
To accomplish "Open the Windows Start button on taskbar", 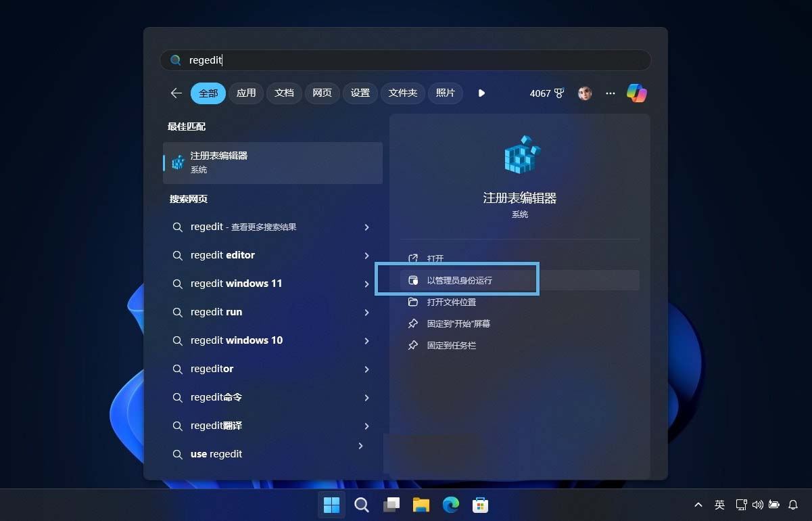I will point(331,505).
